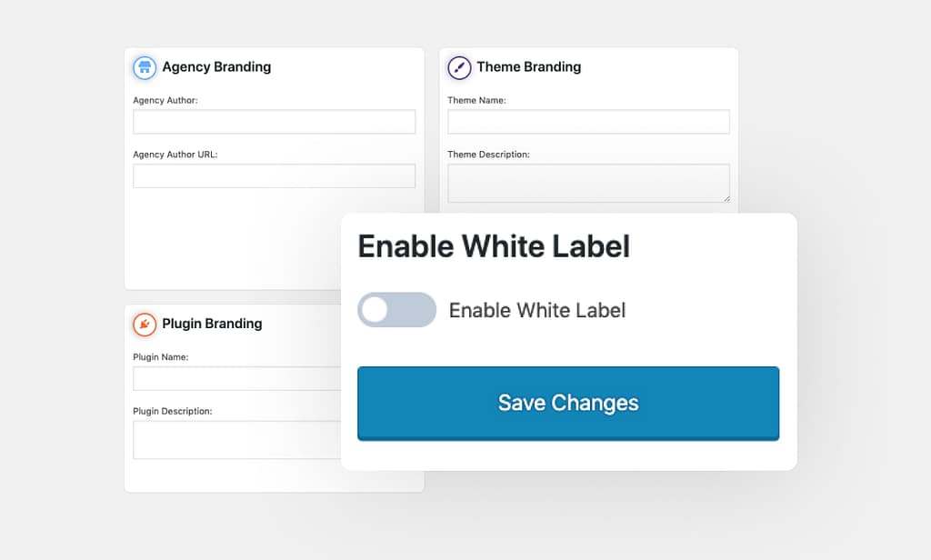Select the Agency Author URL text box
The image size is (931, 560).
tap(273, 175)
